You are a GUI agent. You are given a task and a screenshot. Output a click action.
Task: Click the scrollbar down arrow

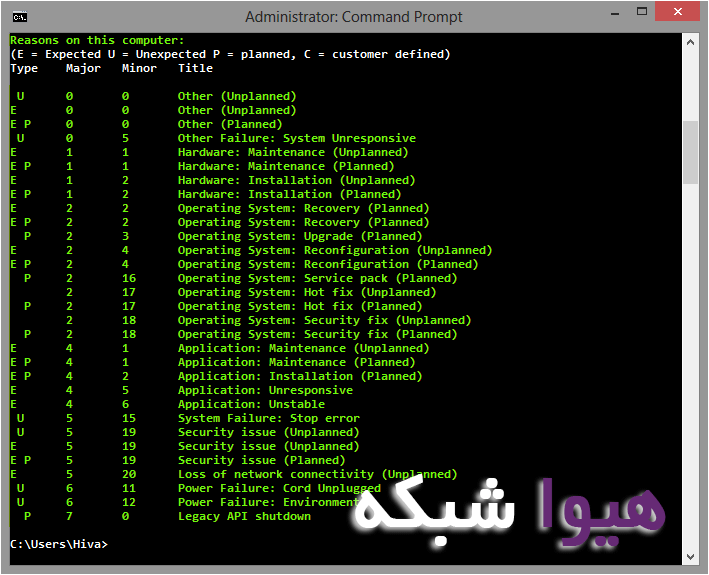tap(690, 556)
